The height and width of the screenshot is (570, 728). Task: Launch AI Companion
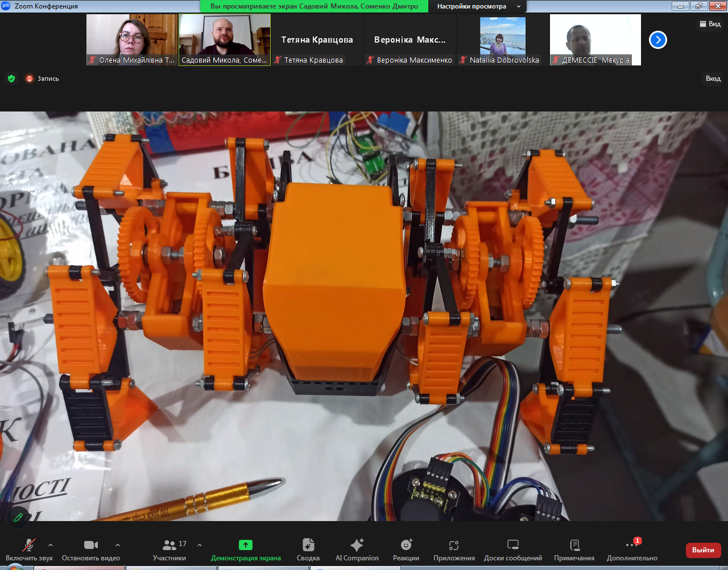[x=357, y=550]
